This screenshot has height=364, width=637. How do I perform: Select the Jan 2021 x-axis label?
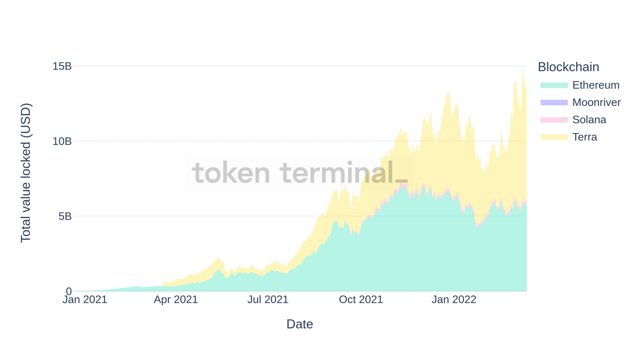click(x=85, y=300)
